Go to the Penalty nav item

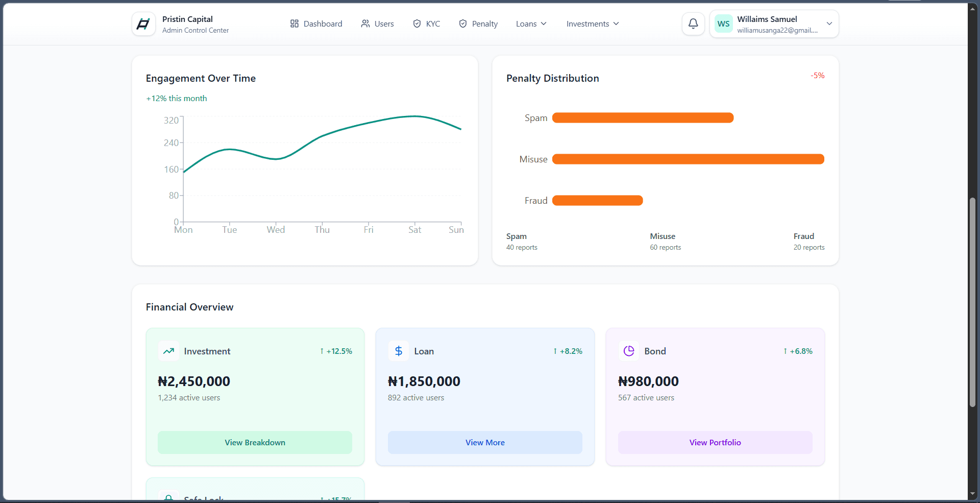(478, 24)
